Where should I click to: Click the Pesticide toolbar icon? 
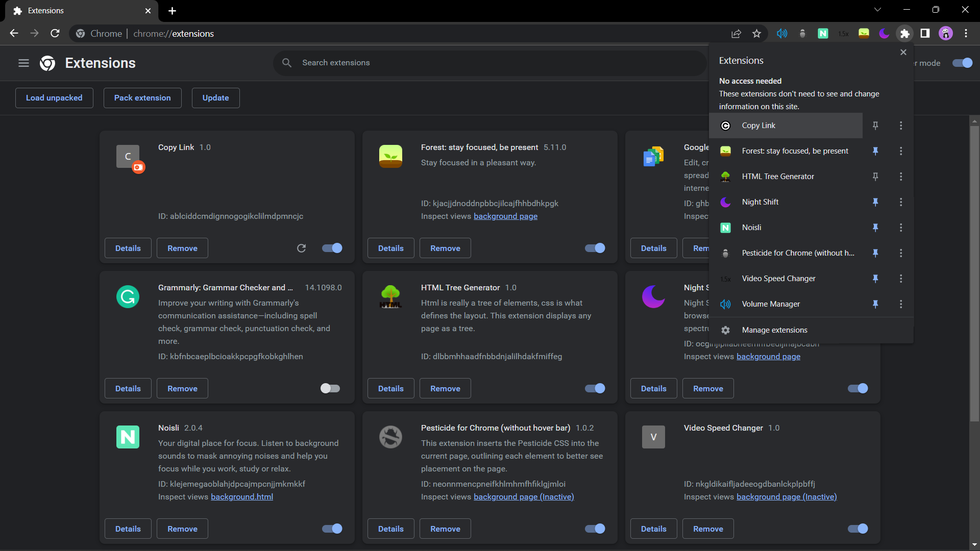802,34
